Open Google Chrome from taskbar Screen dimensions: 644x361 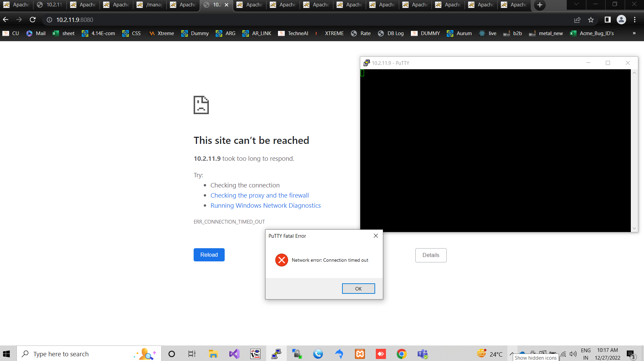click(x=401, y=354)
